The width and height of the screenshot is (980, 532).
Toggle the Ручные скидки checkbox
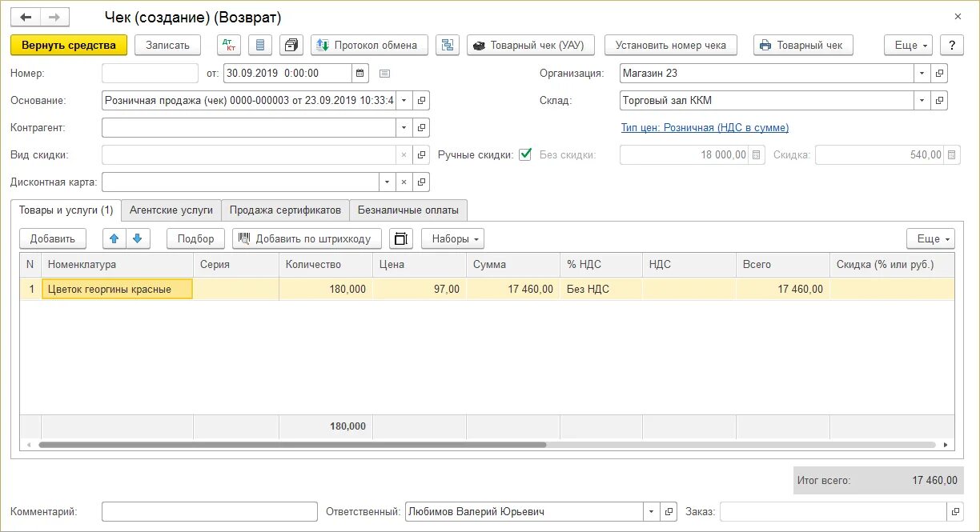click(x=525, y=154)
